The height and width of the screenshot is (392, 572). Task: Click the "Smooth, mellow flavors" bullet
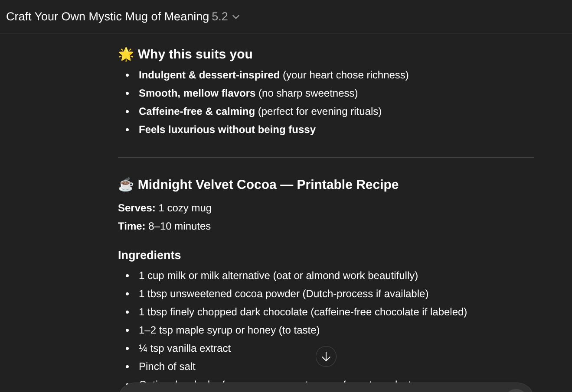(x=197, y=93)
